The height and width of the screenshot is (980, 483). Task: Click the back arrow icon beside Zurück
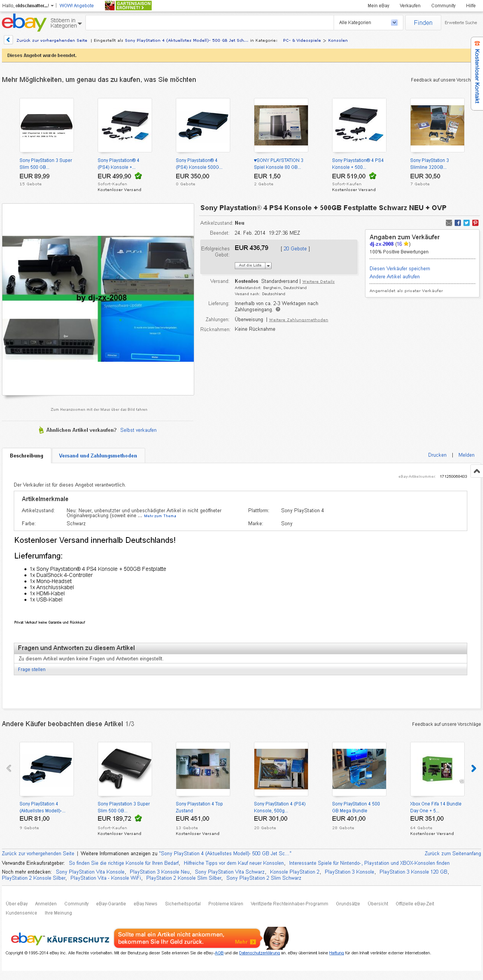pos(8,40)
